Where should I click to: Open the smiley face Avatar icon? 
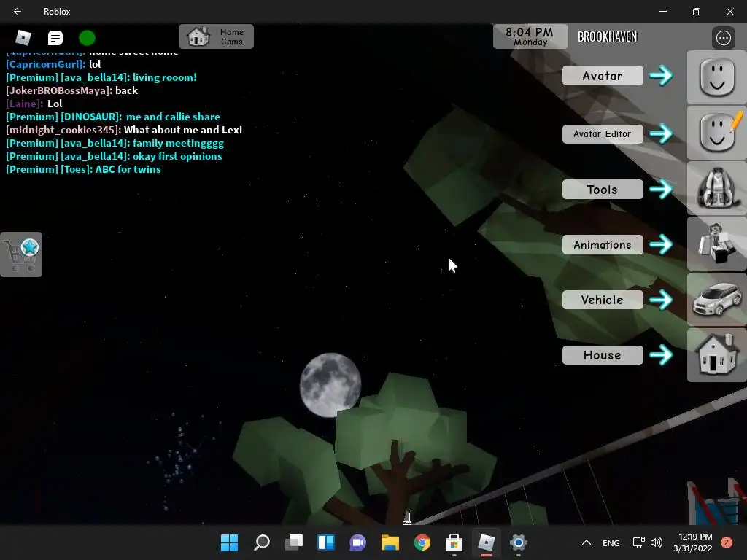click(717, 77)
